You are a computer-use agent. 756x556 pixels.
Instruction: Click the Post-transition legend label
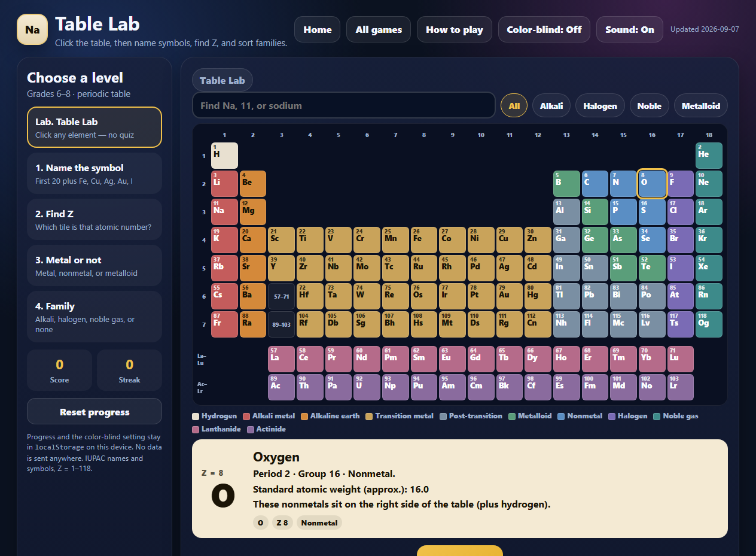[x=475, y=416]
